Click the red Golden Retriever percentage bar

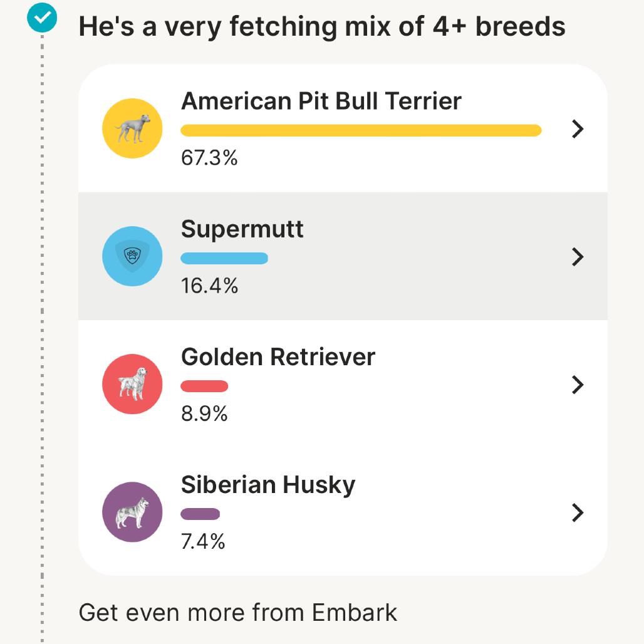pos(204,386)
